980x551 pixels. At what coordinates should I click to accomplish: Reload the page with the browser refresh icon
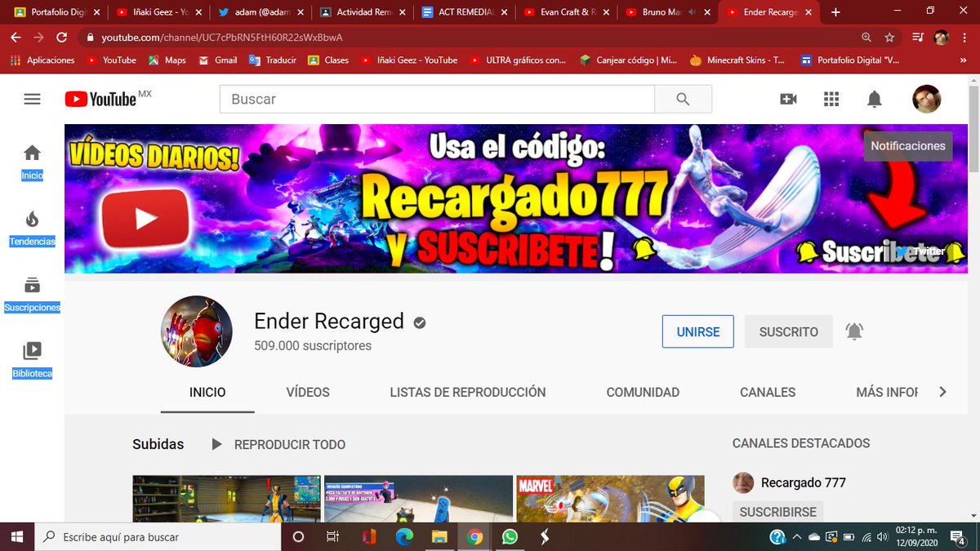point(61,38)
